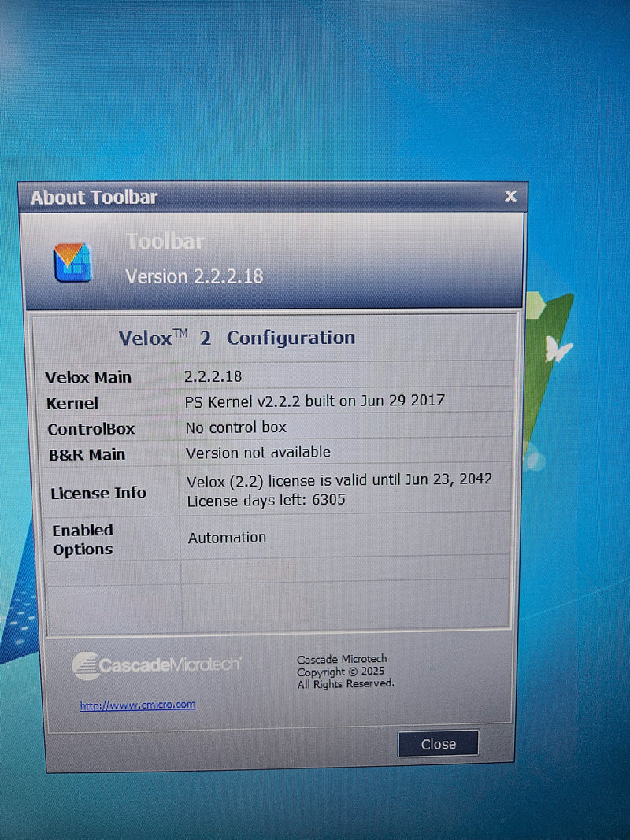
Task: Select 'PS Kernel v2.2.2 built on Jun 29 2017'
Action: pyautogui.click(x=314, y=401)
